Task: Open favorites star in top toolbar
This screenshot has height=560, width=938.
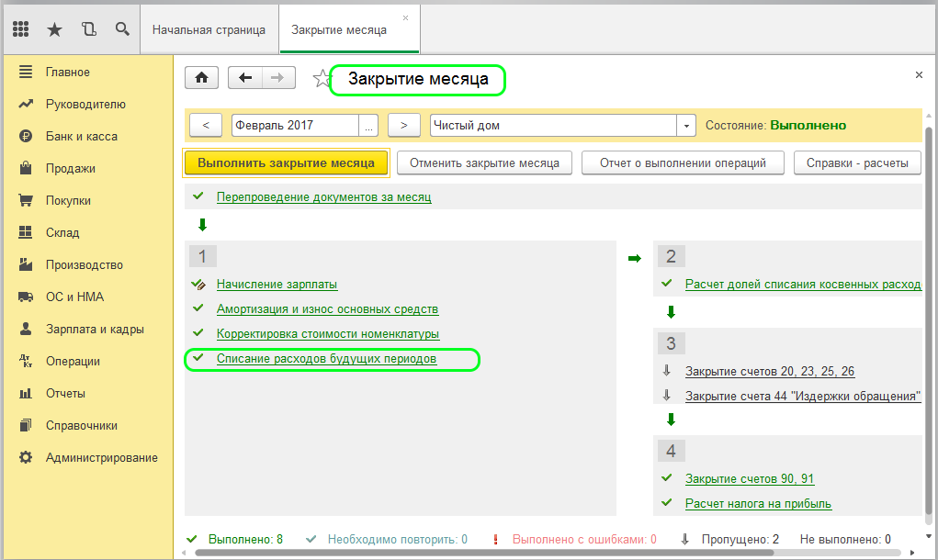Action: coord(54,29)
